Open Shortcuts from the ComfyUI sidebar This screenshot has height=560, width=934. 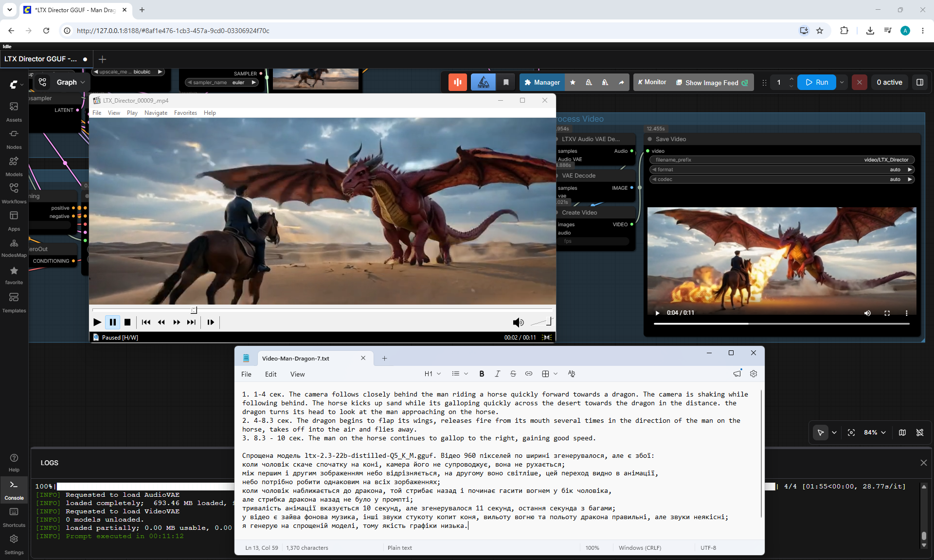(x=14, y=517)
